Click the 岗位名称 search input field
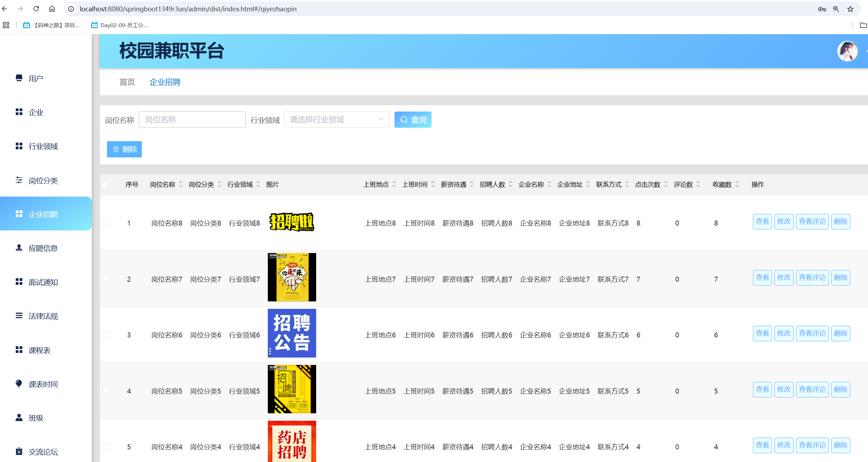This screenshot has width=868, height=462. (192, 120)
